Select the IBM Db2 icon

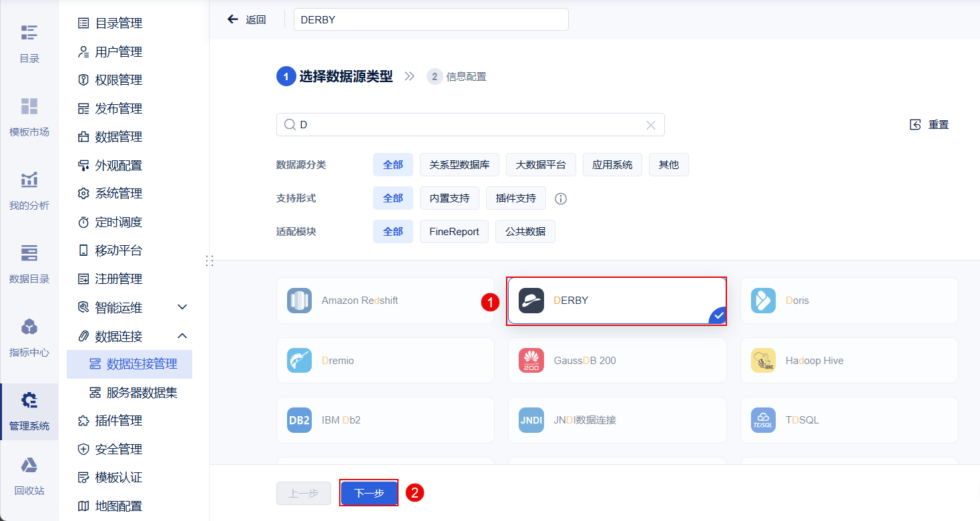299,420
